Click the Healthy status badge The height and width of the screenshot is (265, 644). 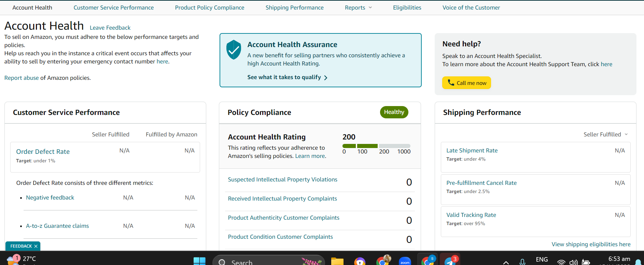coord(394,112)
